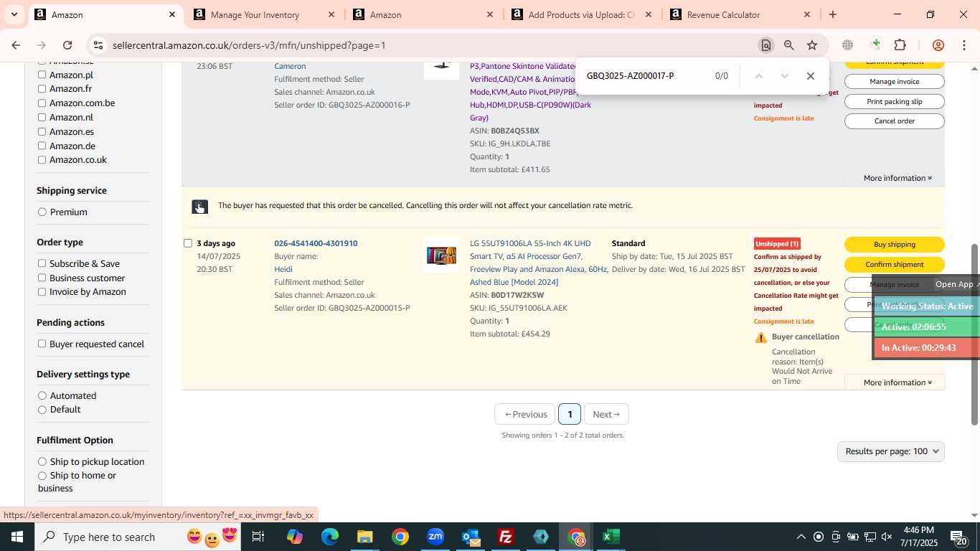This screenshot has width=980, height=551.
Task: Open Task View on the taskbar
Action: click(258, 537)
